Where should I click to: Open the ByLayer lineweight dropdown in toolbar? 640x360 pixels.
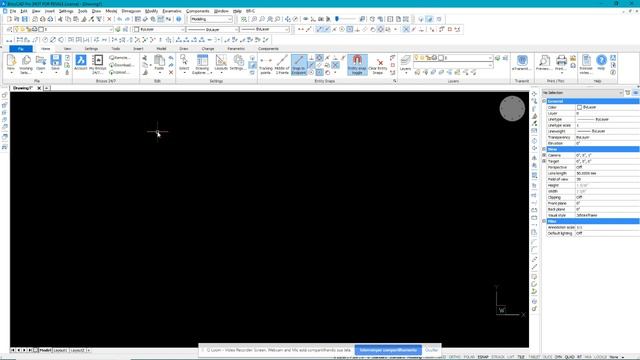tap(264, 29)
